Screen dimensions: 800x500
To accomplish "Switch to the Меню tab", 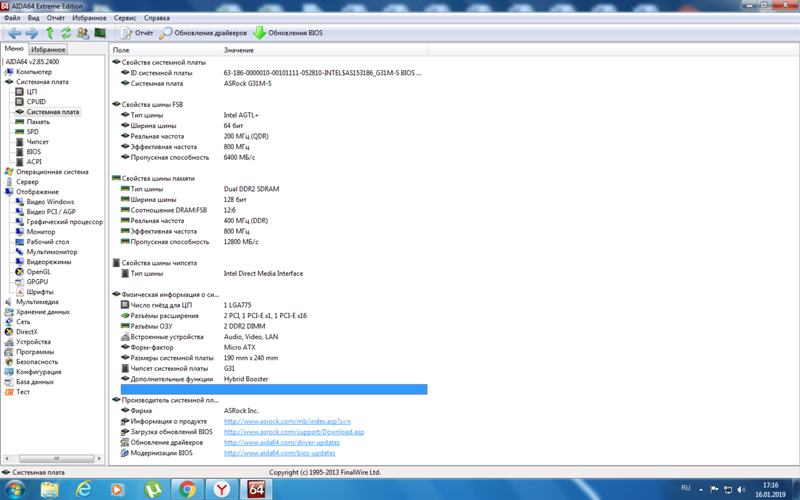I will (14, 49).
